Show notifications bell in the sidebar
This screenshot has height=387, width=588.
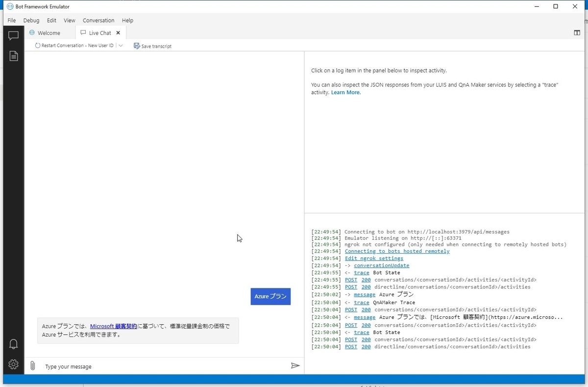coord(13,344)
